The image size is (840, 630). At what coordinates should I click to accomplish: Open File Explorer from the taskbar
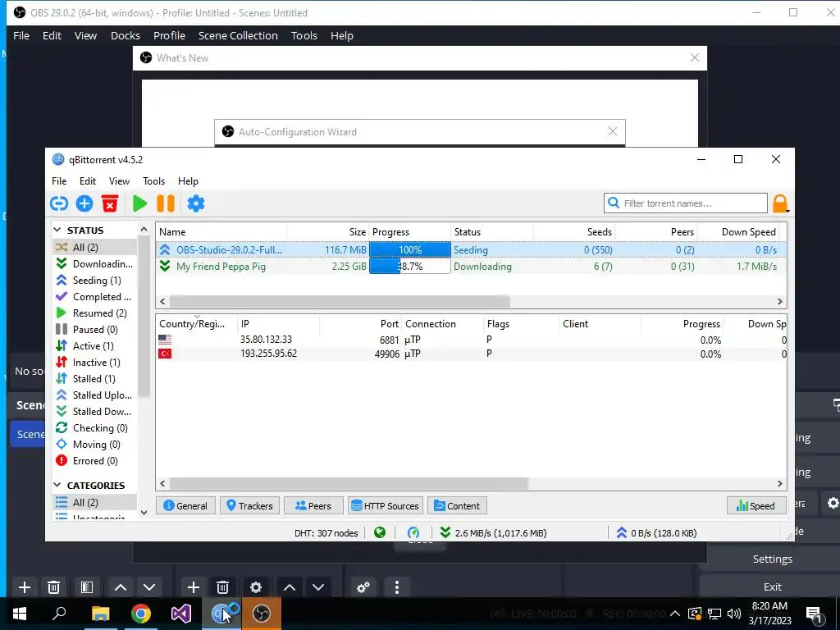coord(100,614)
